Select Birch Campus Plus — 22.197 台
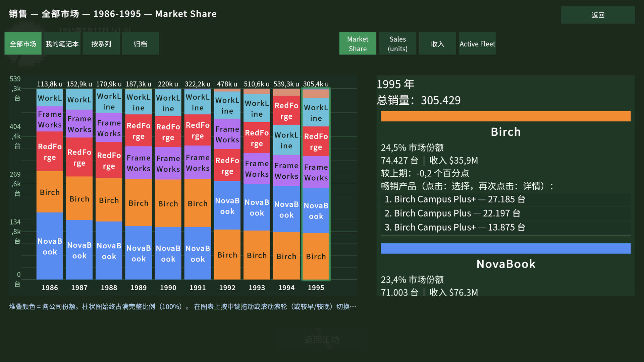Image resolution: width=644 pixels, height=362 pixels. pos(505,213)
